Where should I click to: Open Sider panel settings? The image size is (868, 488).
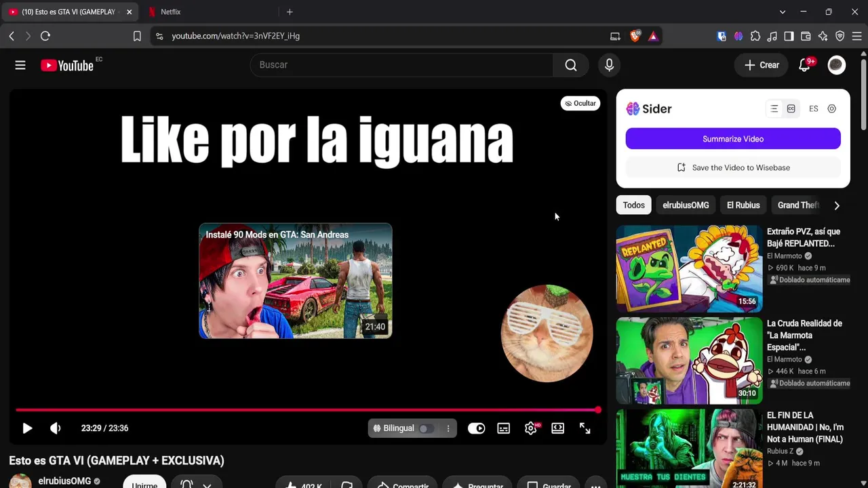pos(832,108)
